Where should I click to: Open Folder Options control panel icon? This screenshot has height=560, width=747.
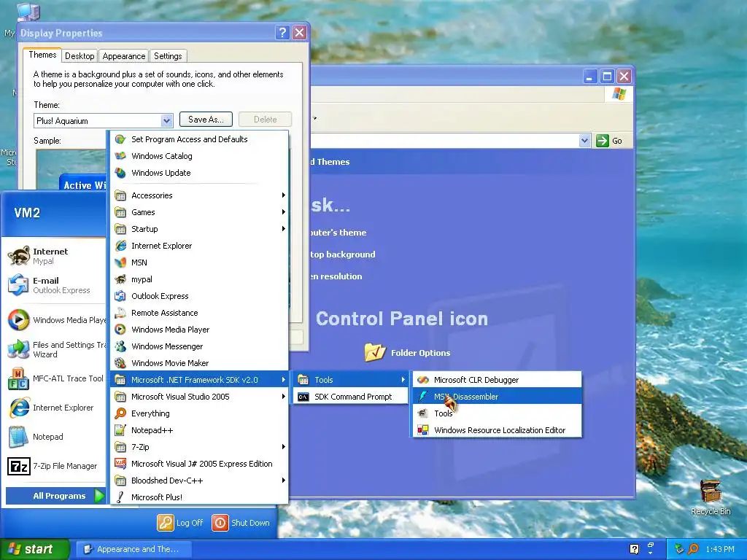point(408,353)
